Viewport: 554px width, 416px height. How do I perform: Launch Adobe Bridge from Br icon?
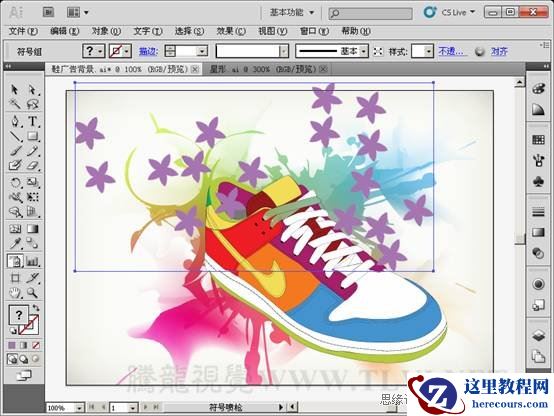coord(48,12)
